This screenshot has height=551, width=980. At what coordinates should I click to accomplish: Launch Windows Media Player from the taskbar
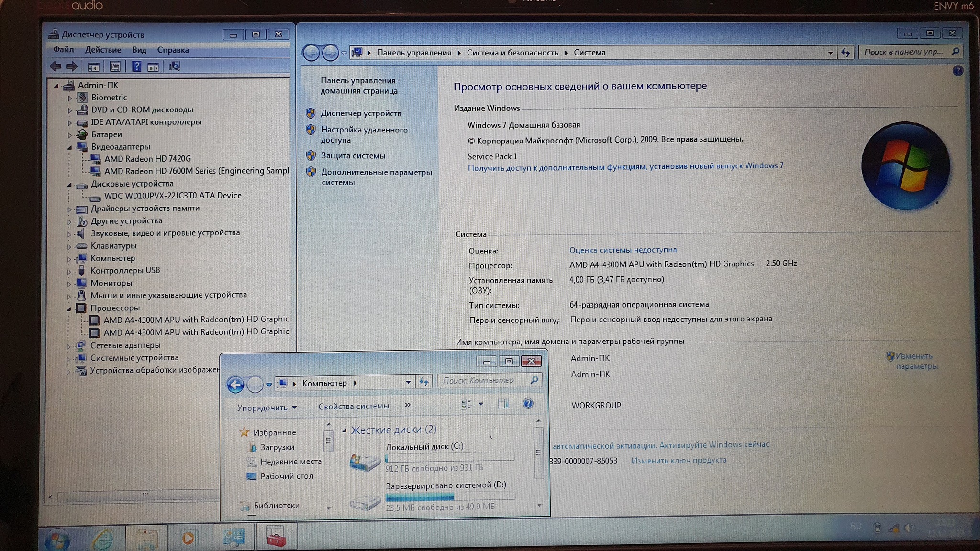click(188, 539)
